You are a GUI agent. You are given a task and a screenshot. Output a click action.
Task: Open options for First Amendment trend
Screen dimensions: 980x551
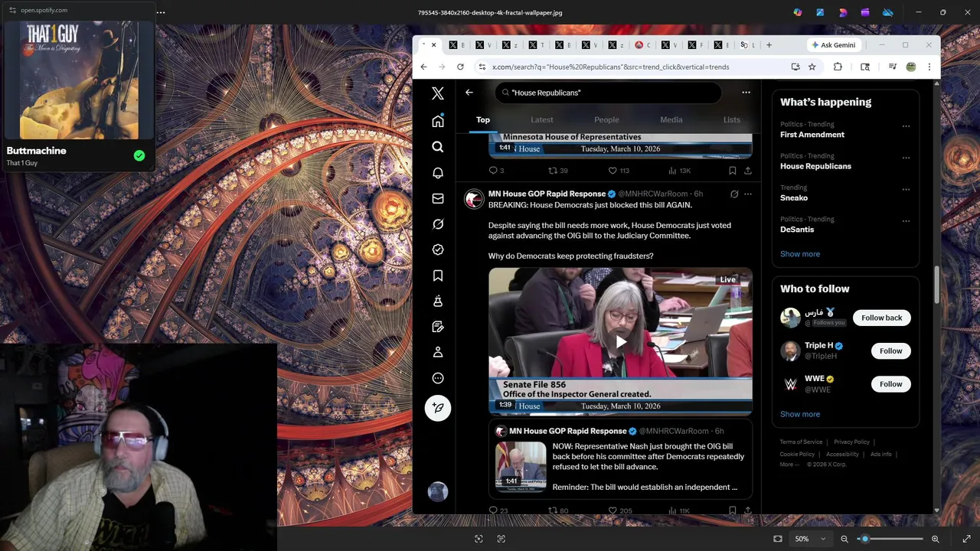(906, 126)
